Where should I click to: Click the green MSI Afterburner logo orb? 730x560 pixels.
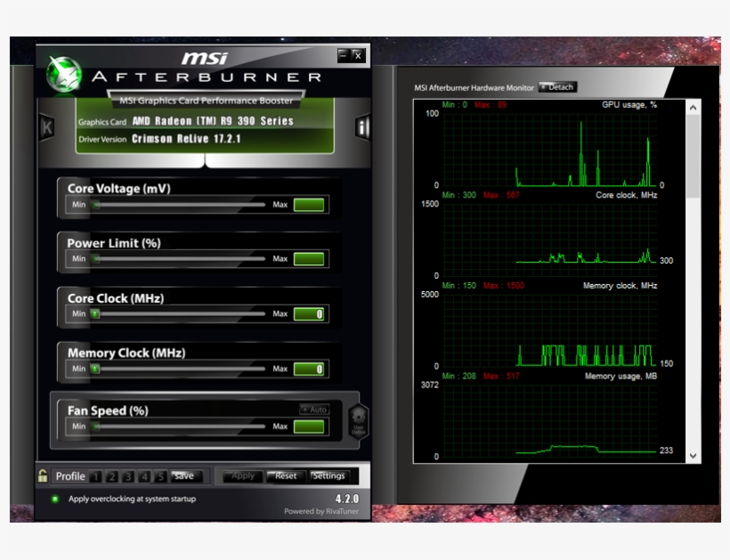(x=63, y=74)
